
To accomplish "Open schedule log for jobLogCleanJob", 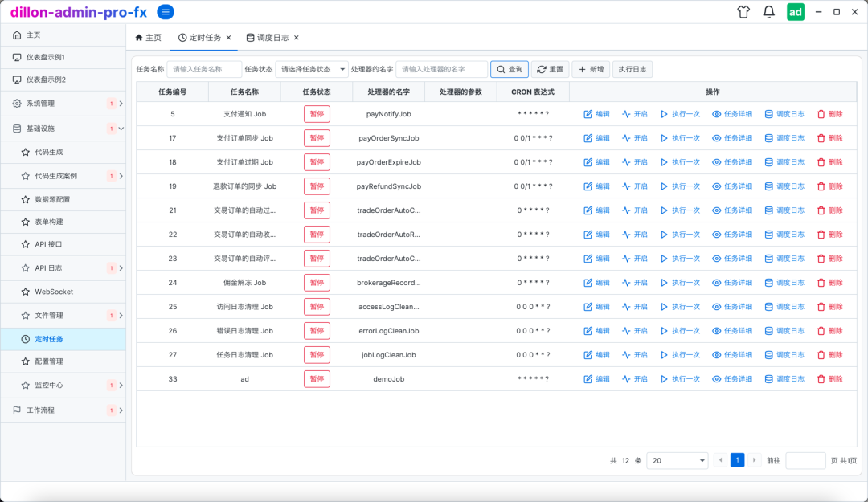I will [784, 355].
